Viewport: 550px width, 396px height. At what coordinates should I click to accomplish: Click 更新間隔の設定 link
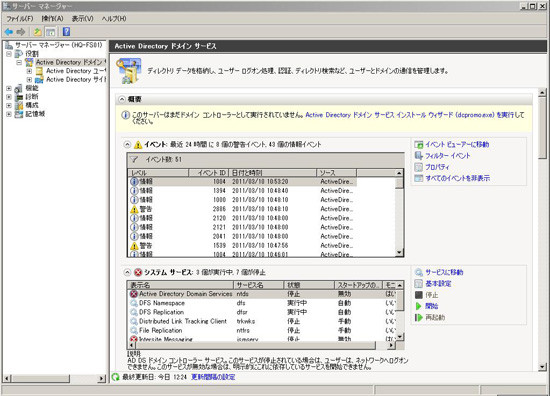click(213, 377)
